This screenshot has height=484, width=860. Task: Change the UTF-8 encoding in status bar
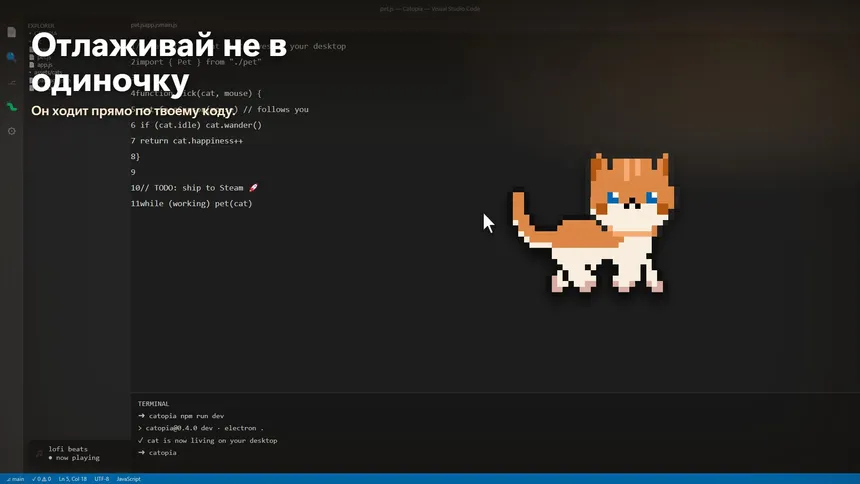[101, 479]
